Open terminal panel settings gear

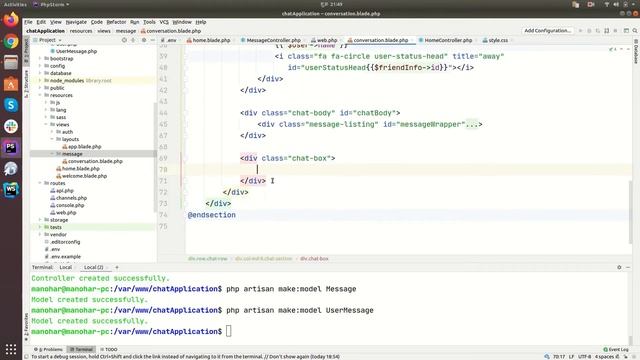coord(619,267)
